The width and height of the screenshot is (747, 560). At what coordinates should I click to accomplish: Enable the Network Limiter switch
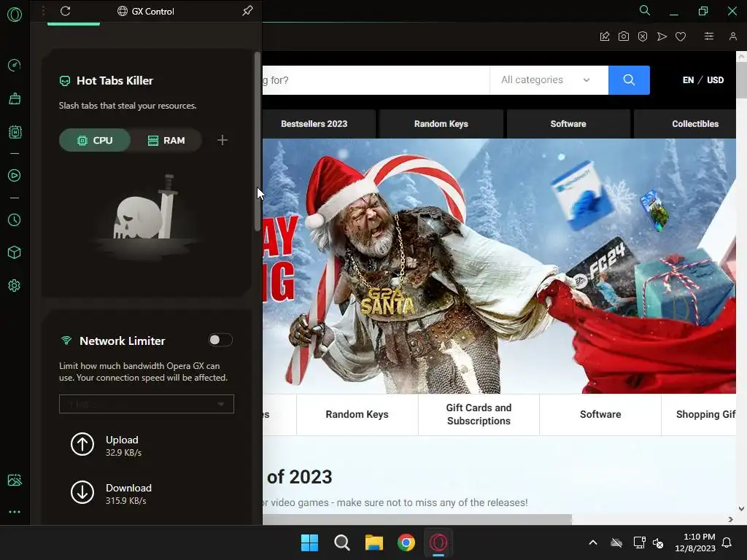pos(220,340)
